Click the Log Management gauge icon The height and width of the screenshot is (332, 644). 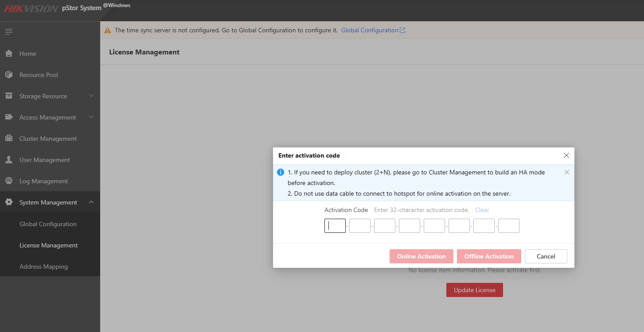[9, 181]
